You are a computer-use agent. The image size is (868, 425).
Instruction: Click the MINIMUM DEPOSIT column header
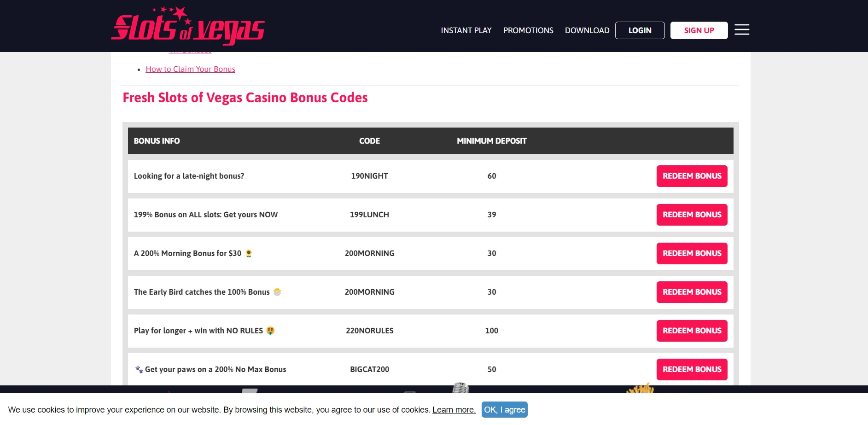point(492,141)
